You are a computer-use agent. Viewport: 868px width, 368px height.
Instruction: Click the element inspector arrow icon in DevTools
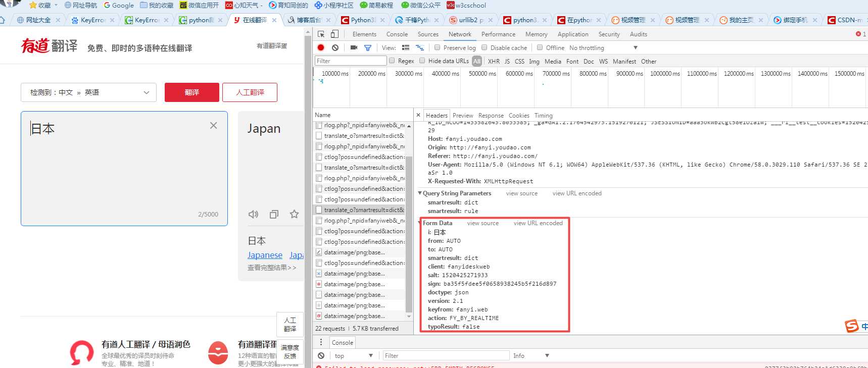321,34
